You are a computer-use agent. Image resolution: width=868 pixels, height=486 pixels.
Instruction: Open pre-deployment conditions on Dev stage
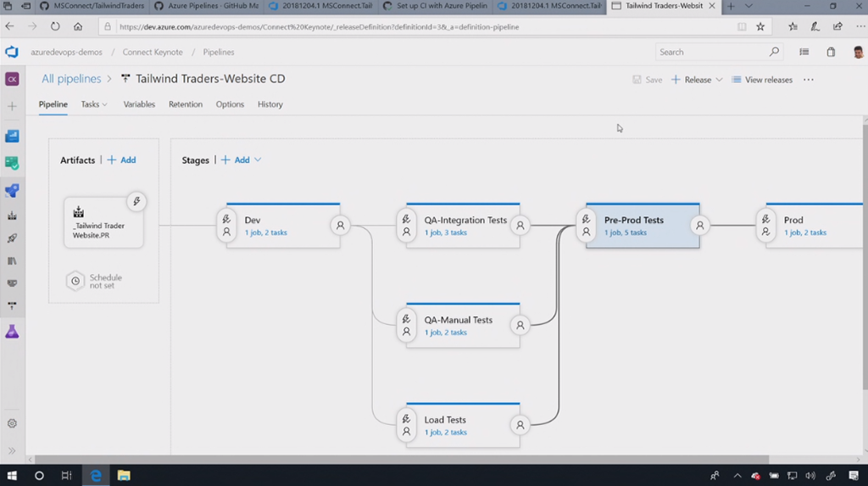226,226
